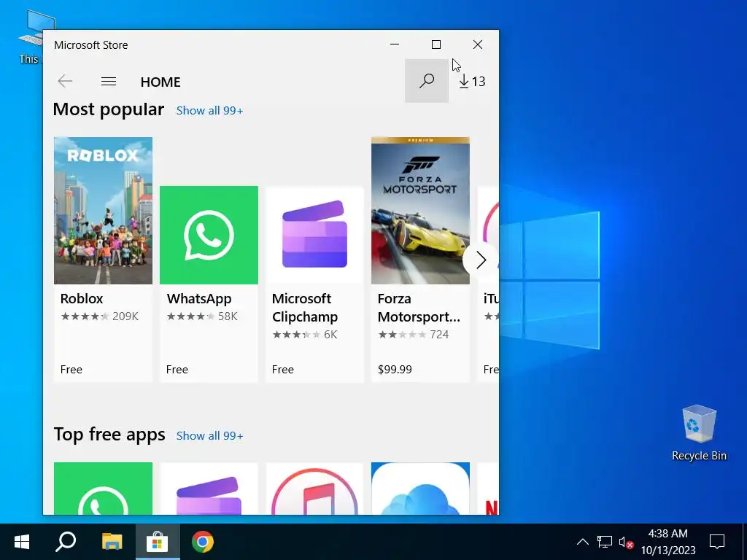Click the search magnifier in Microsoft Store
Screen dimensions: 747x560
426,80
